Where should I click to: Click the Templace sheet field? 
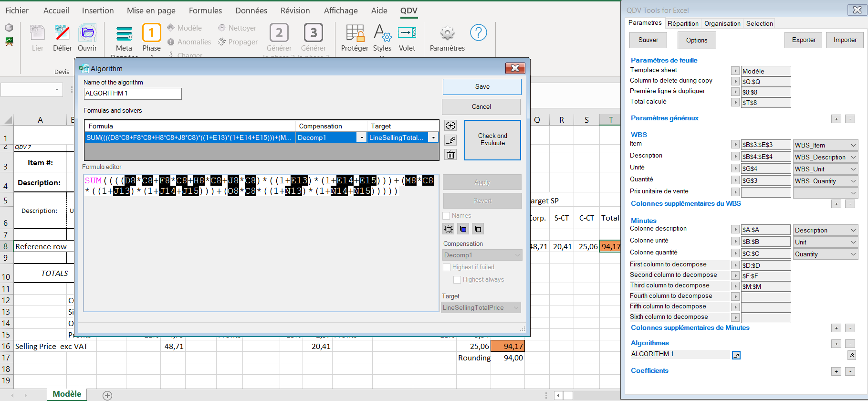[x=766, y=71]
